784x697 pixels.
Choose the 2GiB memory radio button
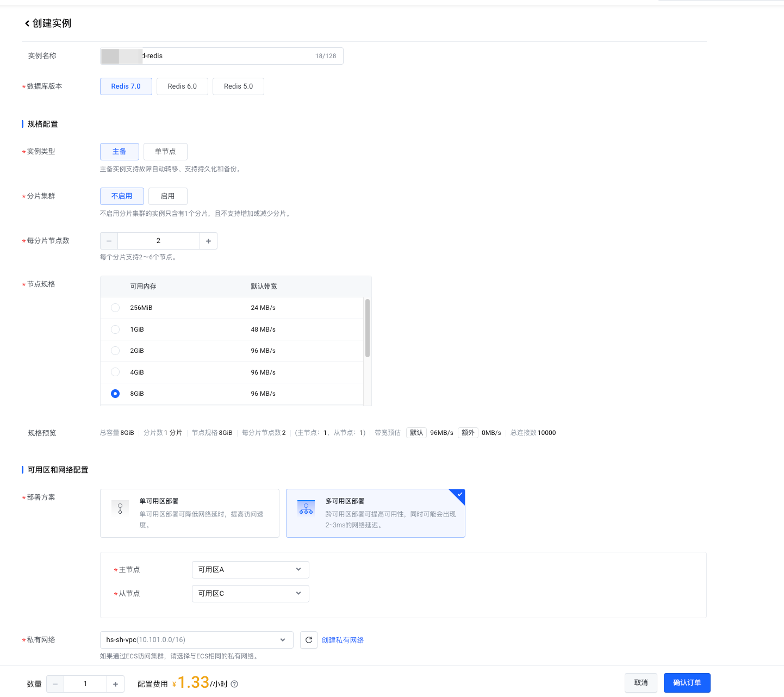point(115,351)
